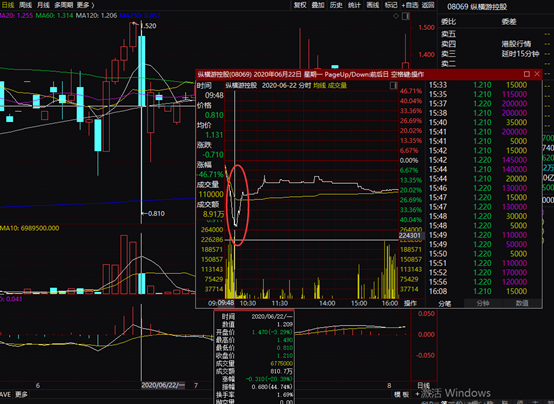Click the 委比 label in order panel

(448, 22)
